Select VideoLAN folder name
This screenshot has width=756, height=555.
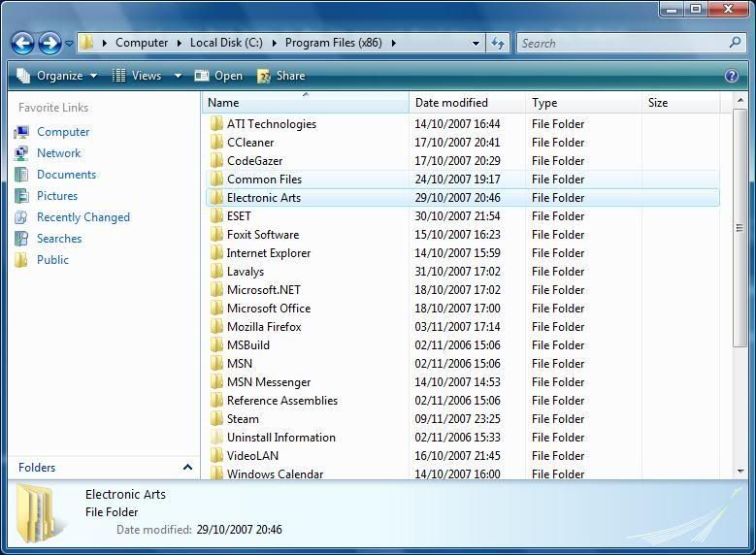coord(252,456)
